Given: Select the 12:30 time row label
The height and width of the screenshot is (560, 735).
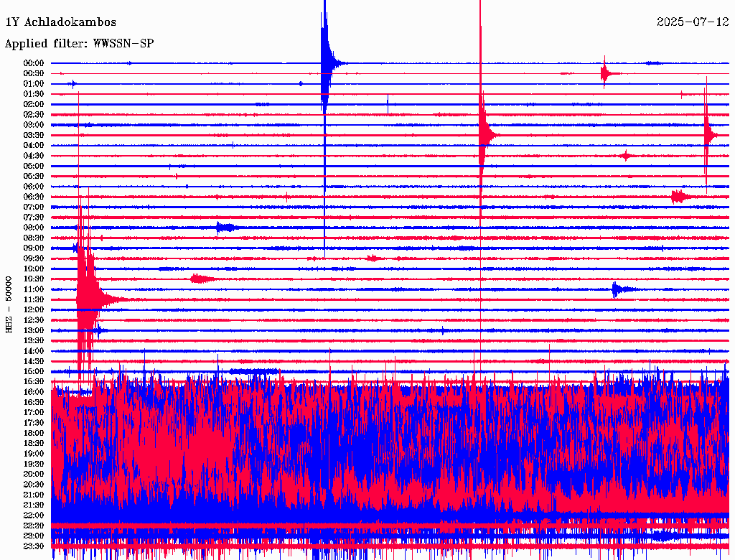Looking at the screenshot, I should (x=34, y=320).
